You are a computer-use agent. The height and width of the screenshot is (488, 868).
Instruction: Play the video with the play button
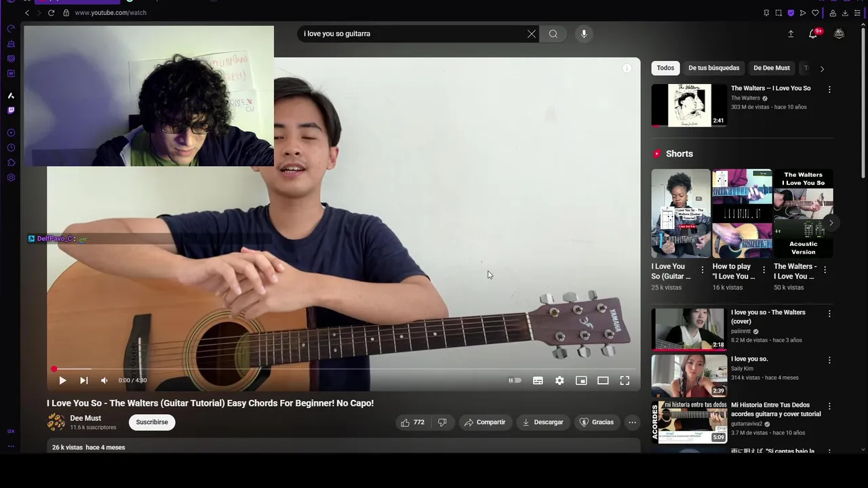coord(62,381)
